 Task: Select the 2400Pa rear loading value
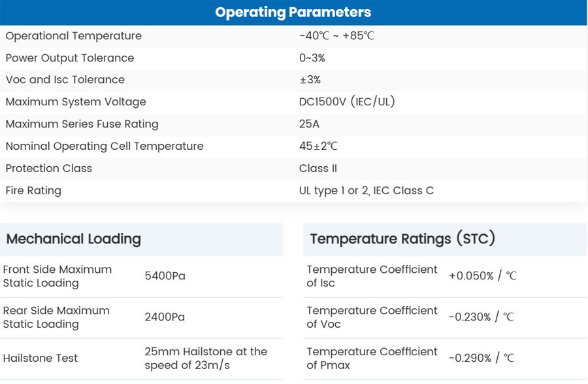[x=165, y=317]
